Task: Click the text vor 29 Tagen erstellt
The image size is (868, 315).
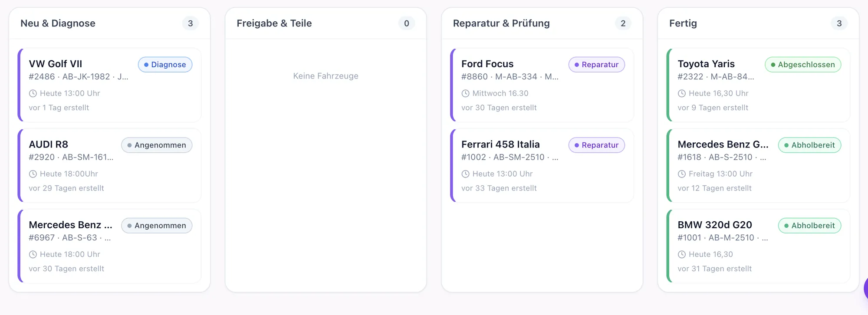Action: pos(66,188)
